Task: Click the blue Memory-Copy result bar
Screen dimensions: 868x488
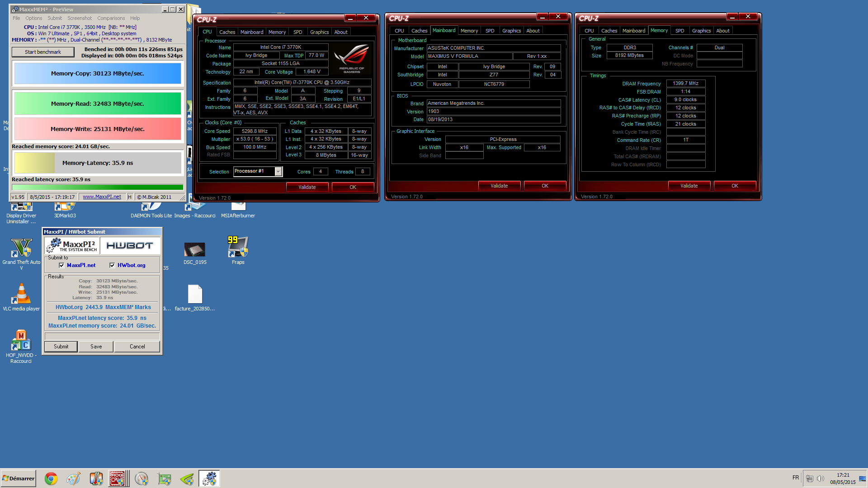Action: tap(98, 74)
